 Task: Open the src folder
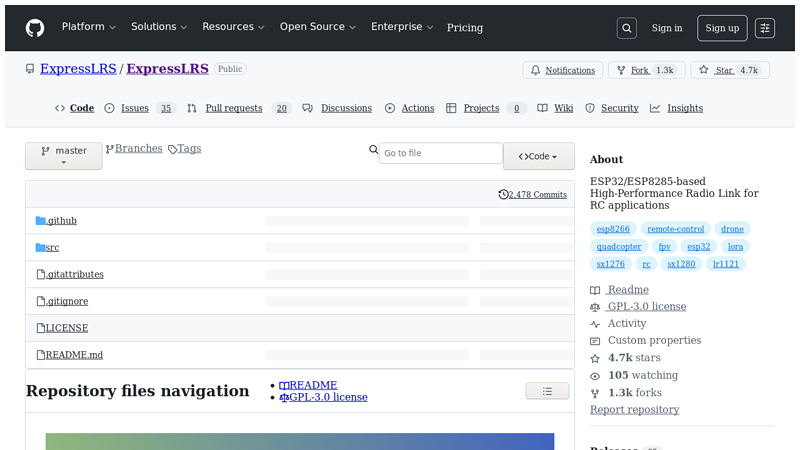click(52, 247)
